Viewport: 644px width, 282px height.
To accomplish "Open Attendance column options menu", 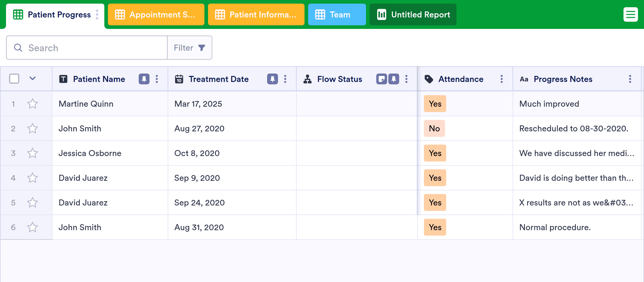I will tap(502, 79).
